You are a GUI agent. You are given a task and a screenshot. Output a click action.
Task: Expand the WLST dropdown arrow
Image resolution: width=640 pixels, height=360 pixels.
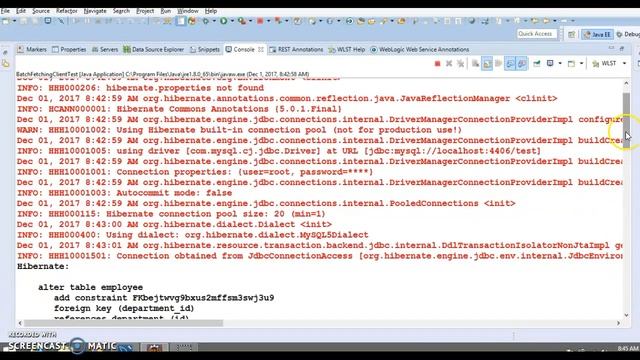(x=624, y=64)
